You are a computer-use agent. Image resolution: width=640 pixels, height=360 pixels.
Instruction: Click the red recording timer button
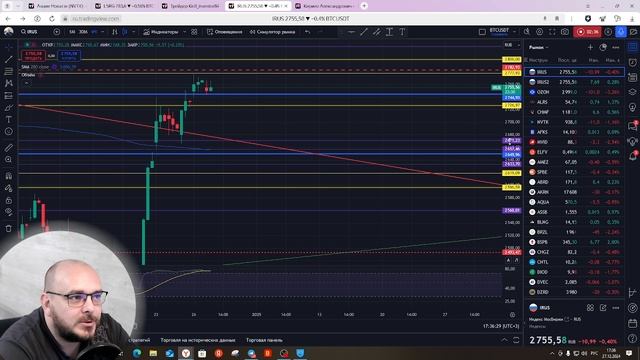587,32
